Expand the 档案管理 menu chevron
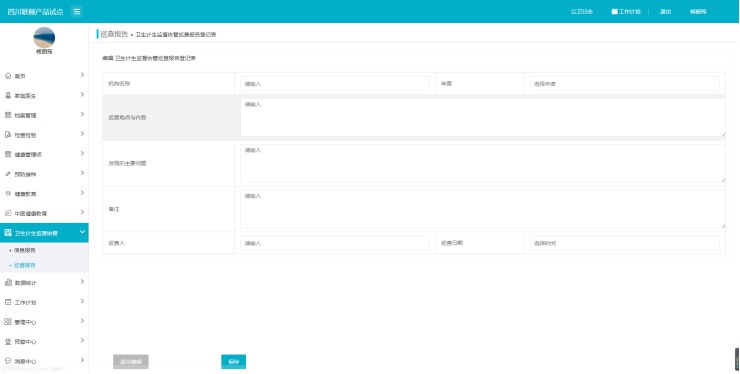 82,114
